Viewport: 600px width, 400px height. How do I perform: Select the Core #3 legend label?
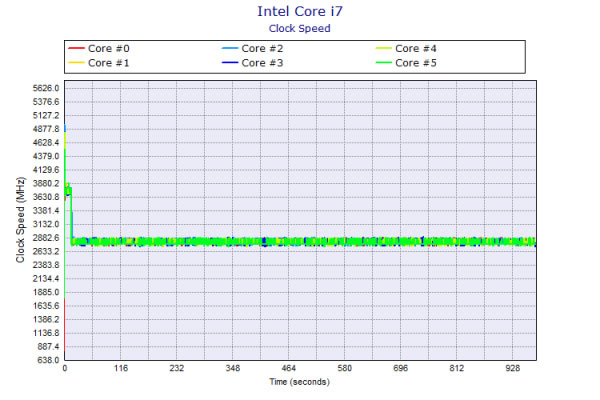click(x=262, y=63)
